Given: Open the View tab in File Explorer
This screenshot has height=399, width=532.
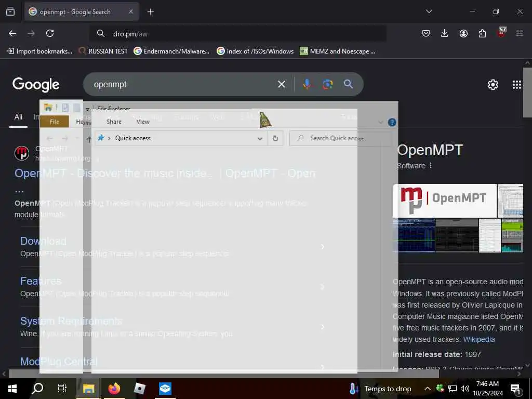Looking at the screenshot, I should [143, 122].
